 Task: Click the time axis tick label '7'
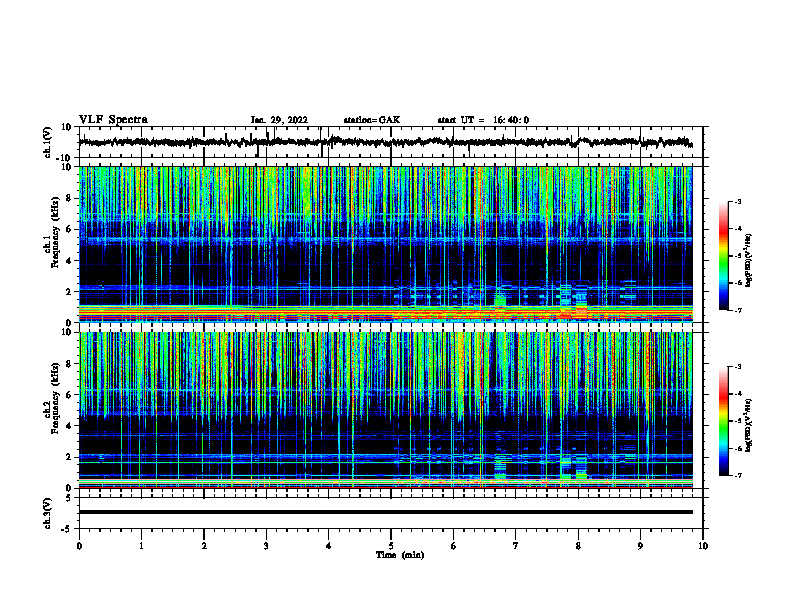coord(516,546)
